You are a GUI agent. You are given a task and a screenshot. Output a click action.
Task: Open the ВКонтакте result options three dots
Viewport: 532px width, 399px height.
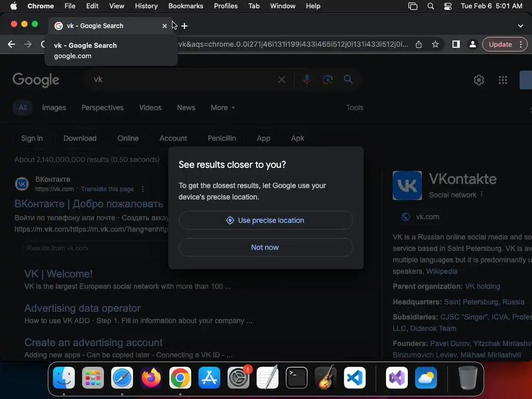tap(143, 189)
